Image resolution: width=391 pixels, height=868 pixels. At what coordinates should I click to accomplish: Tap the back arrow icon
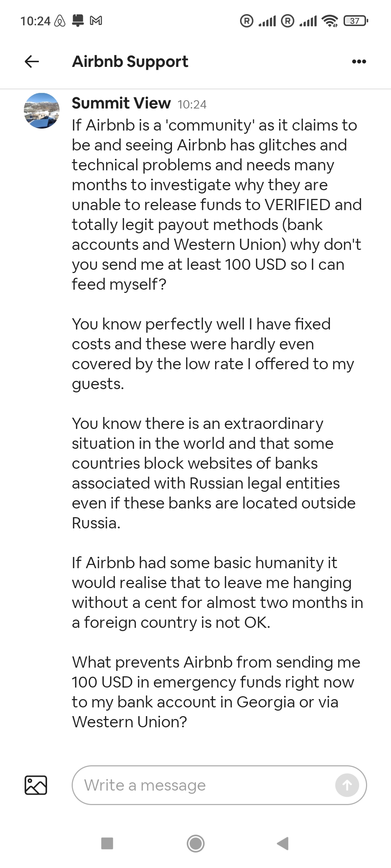pos(32,61)
